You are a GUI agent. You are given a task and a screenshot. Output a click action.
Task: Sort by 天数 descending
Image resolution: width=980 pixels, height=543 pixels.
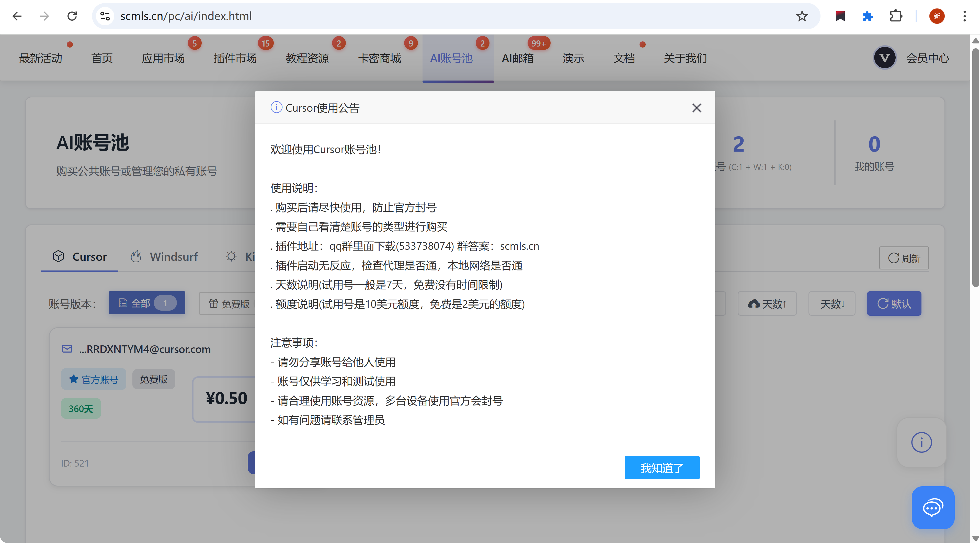(832, 304)
